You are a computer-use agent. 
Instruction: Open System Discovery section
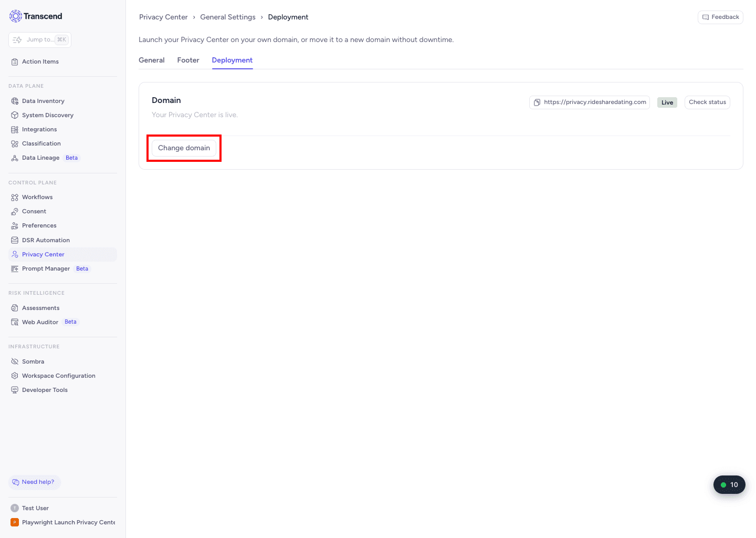(62, 115)
